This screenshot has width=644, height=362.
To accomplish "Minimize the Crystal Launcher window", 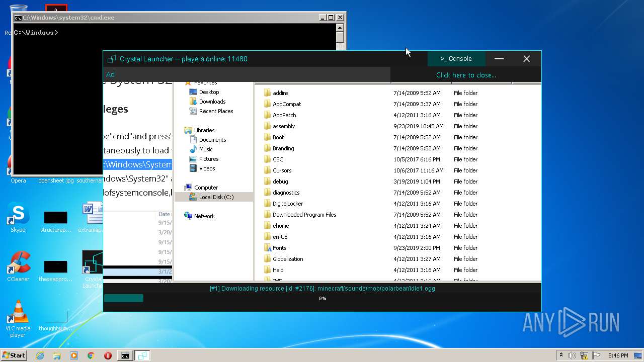I will tap(499, 59).
